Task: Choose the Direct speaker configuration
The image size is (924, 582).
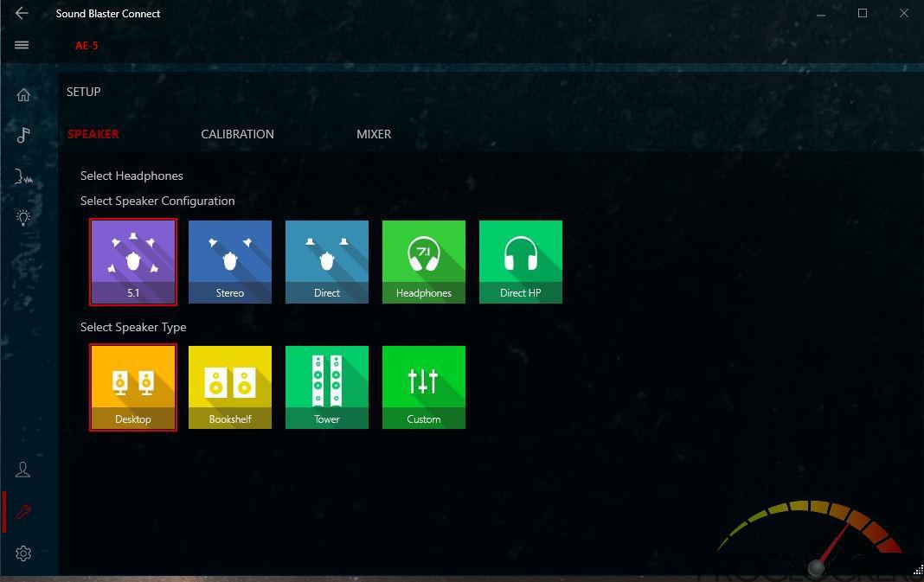Action: 327,262
